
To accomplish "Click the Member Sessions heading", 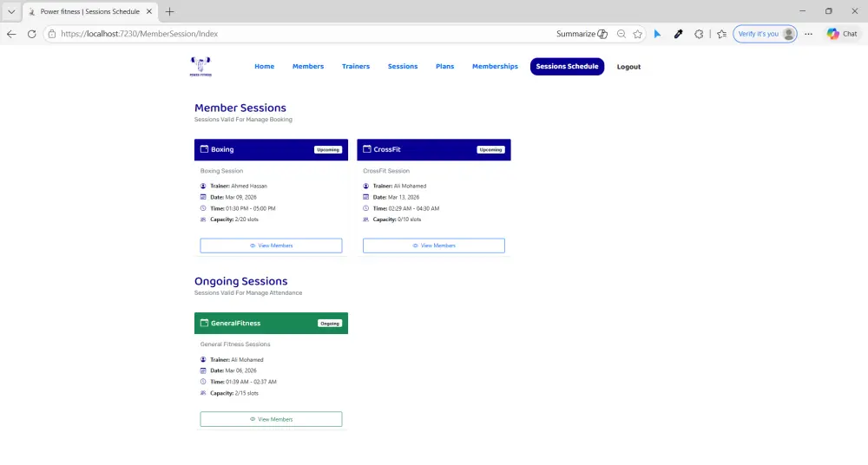I will pos(240,108).
